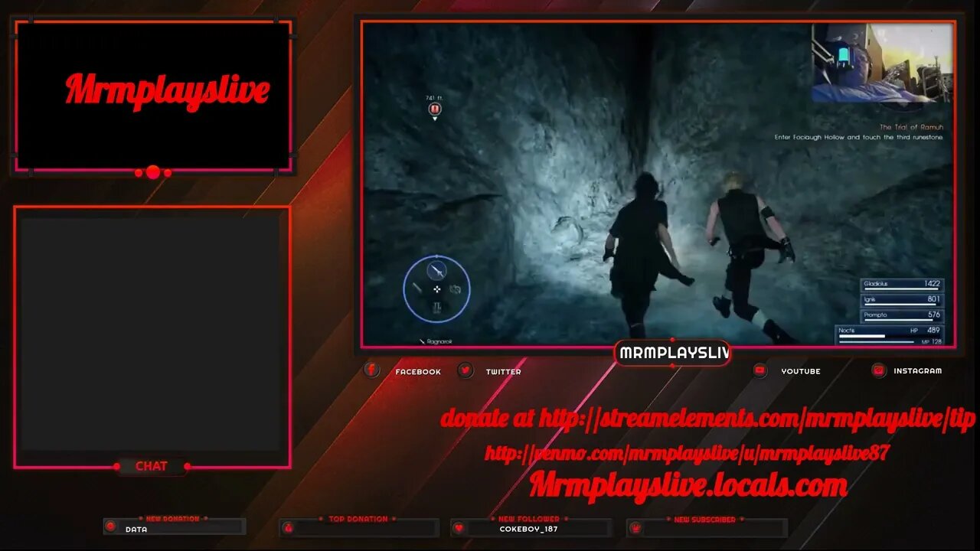980x551 pixels.
Task: Click the Gladiolus name label
Action: tap(874, 284)
